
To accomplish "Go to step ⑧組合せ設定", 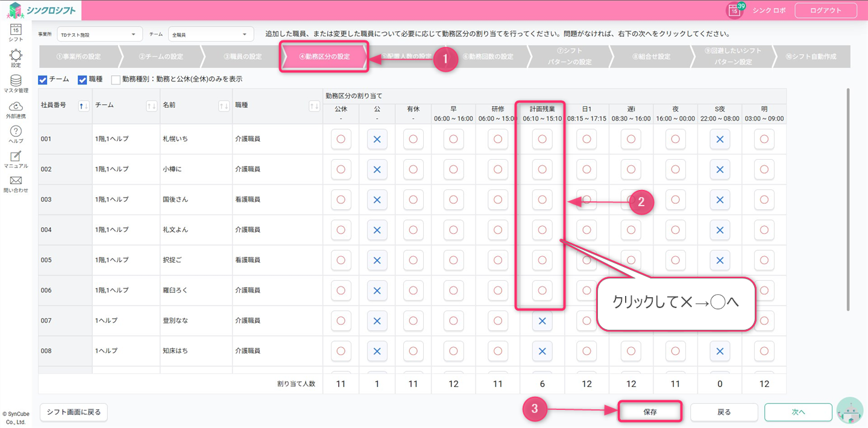I will click(652, 57).
